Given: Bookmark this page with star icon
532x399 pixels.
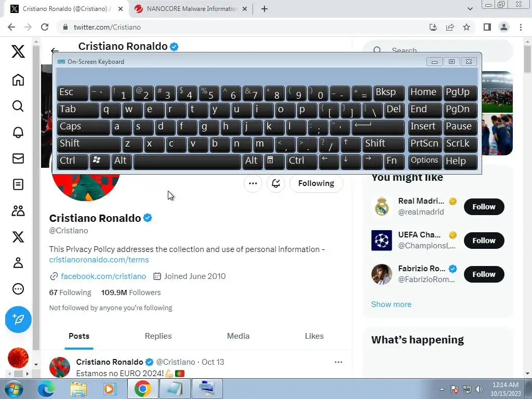Looking at the screenshot, I should pos(467,27).
